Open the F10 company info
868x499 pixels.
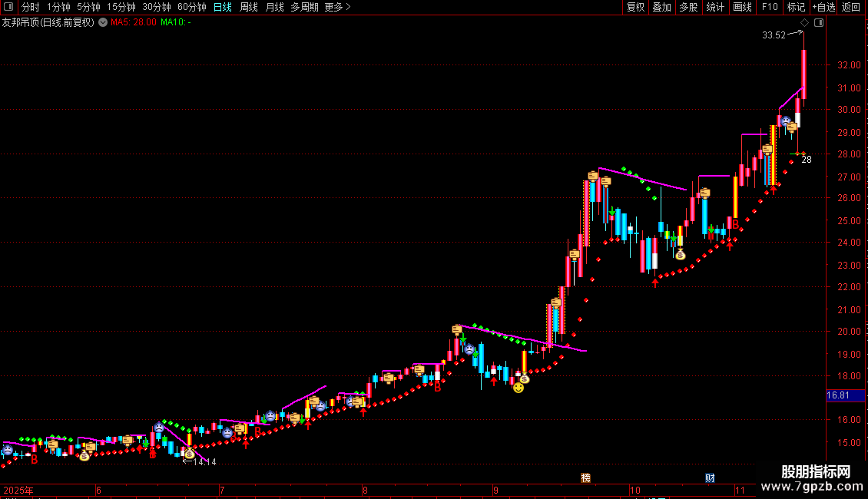pos(770,7)
